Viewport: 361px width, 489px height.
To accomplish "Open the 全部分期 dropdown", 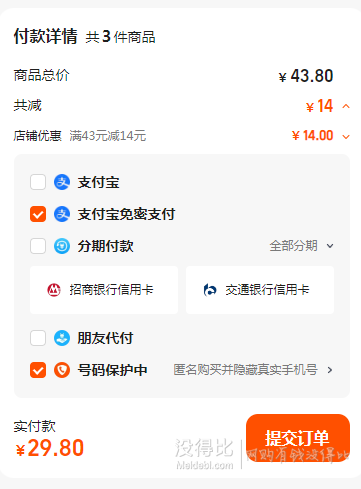I will (301, 246).
